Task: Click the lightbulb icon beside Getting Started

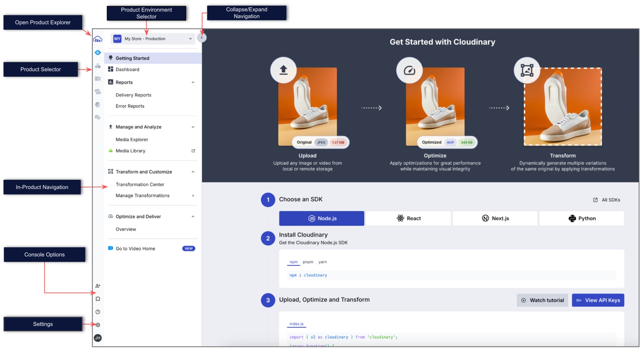Action: tap(111, 58)
